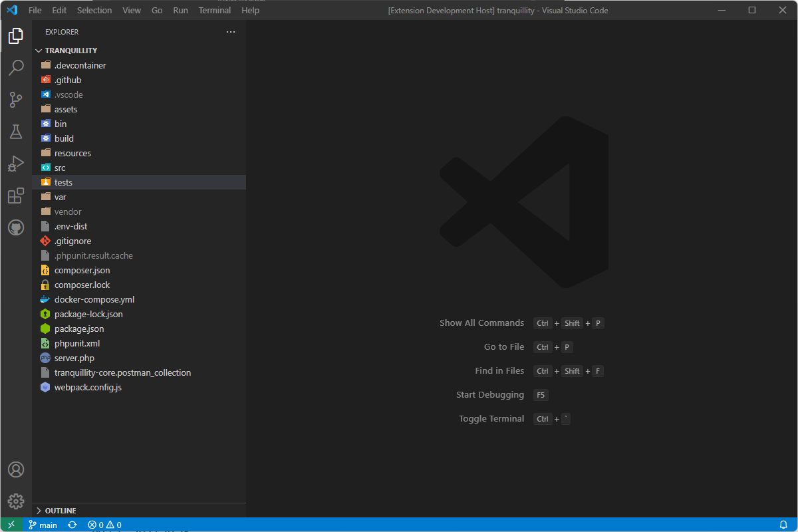
Task: Open the Extensions view
Action: [16, 196]
